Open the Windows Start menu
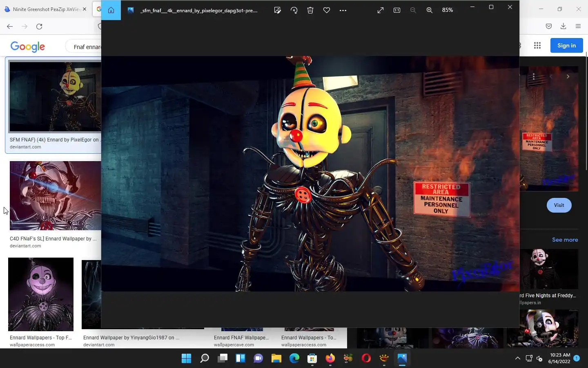This screenshot has height=368, width=588. (x=187, y=359)
